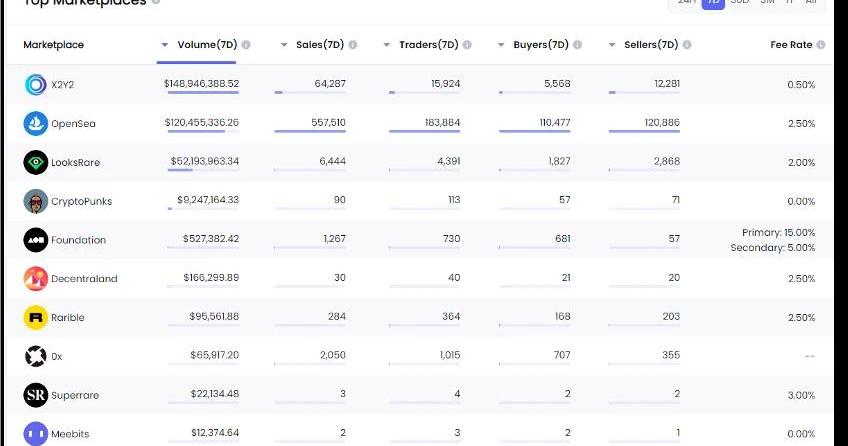848x446 pixels.
Task: Click Rarible volume $95,561.88
Action: point(214,316)
